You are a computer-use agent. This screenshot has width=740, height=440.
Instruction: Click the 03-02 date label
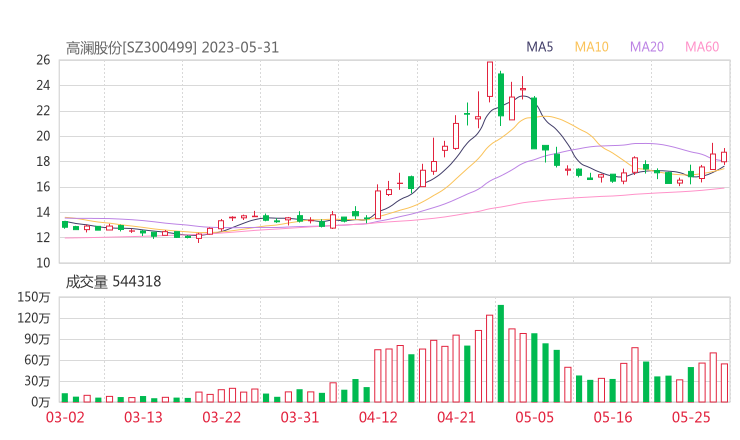(65, 417)
